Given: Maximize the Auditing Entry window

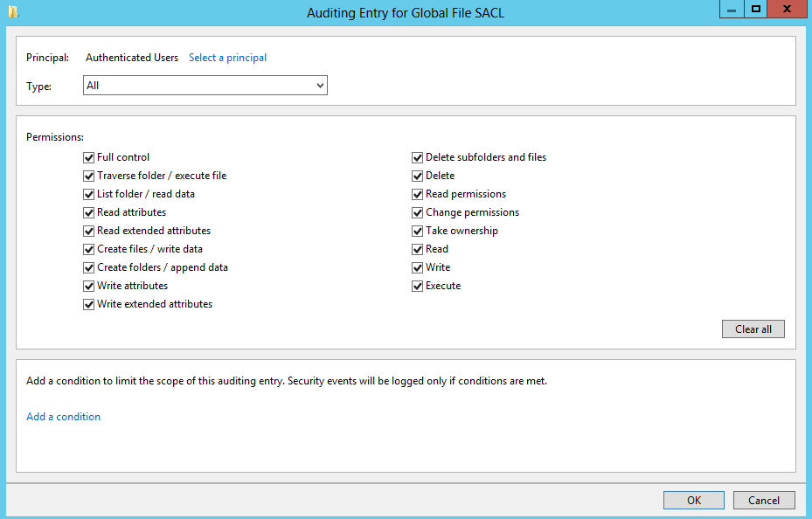Looking at the screenshot, I should click(x=756, y=10).
